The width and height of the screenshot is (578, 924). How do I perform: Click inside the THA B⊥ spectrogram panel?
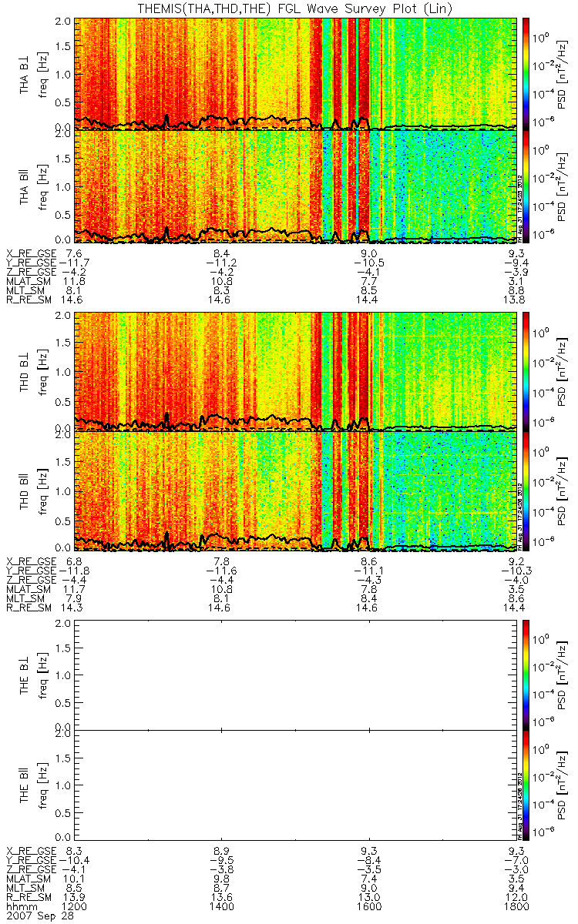295,72
